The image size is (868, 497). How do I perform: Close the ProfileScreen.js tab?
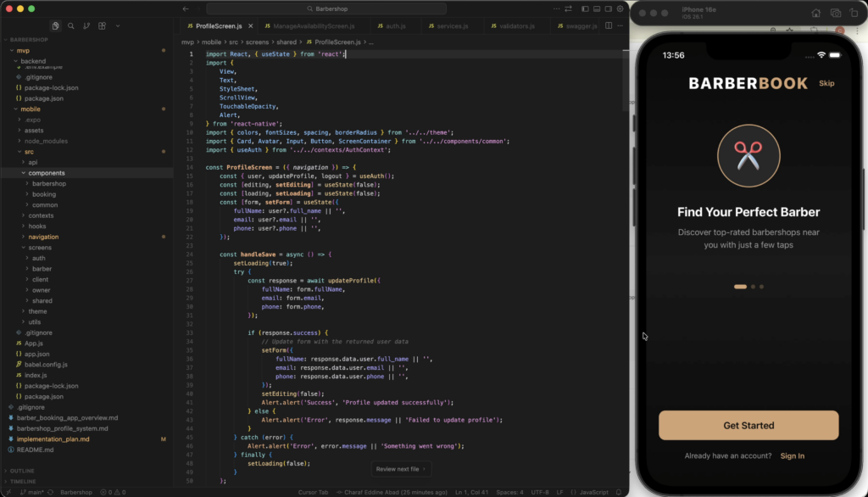click(251, 26)
